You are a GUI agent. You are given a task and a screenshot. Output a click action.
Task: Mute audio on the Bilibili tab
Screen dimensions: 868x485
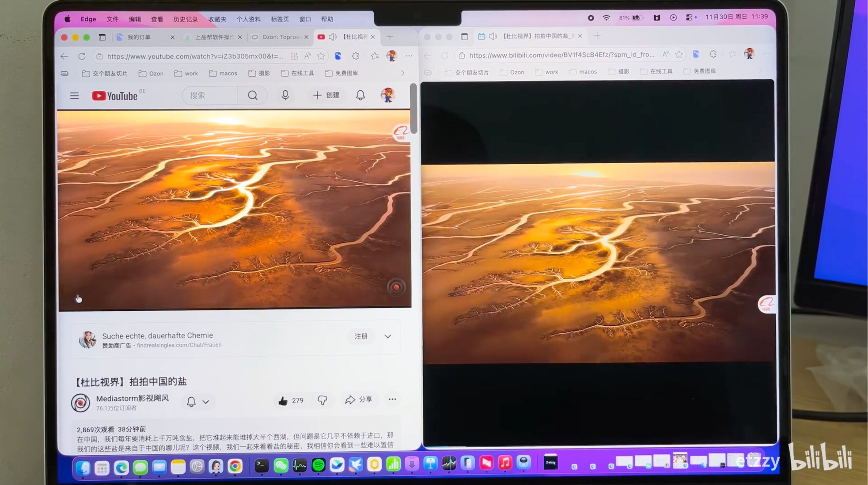point(493,36)
